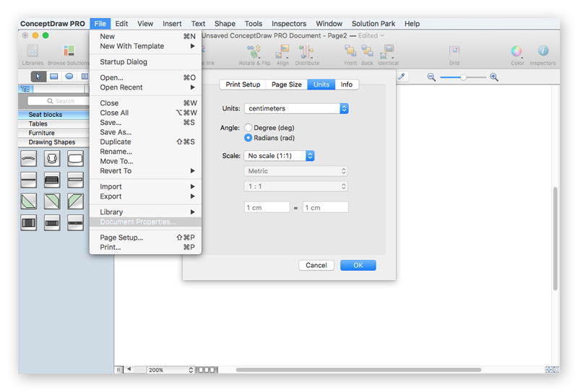Switch to Print Setup tab
The height and width of the screenshot is (392, 578).
243,84
